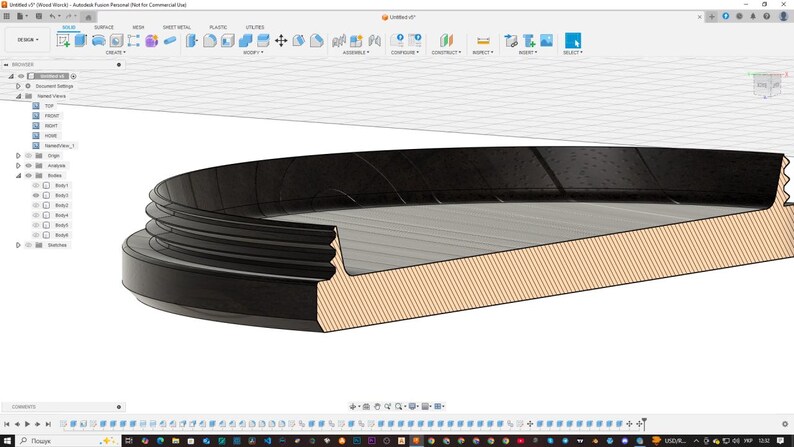Select the Press Pull tool
The width and height of the screenshot is (794, 447).
coord(192,40)
